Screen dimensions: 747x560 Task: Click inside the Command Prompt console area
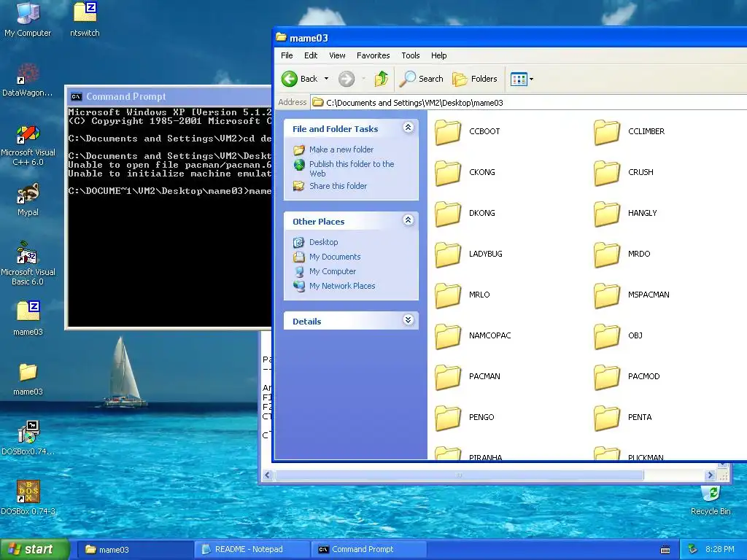pos(169,217)
